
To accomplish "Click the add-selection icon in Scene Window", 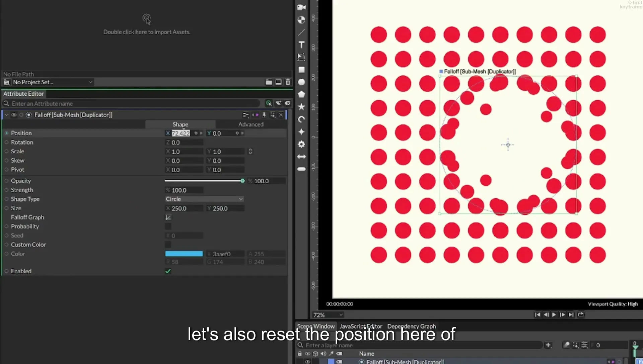I will (575, 345).
